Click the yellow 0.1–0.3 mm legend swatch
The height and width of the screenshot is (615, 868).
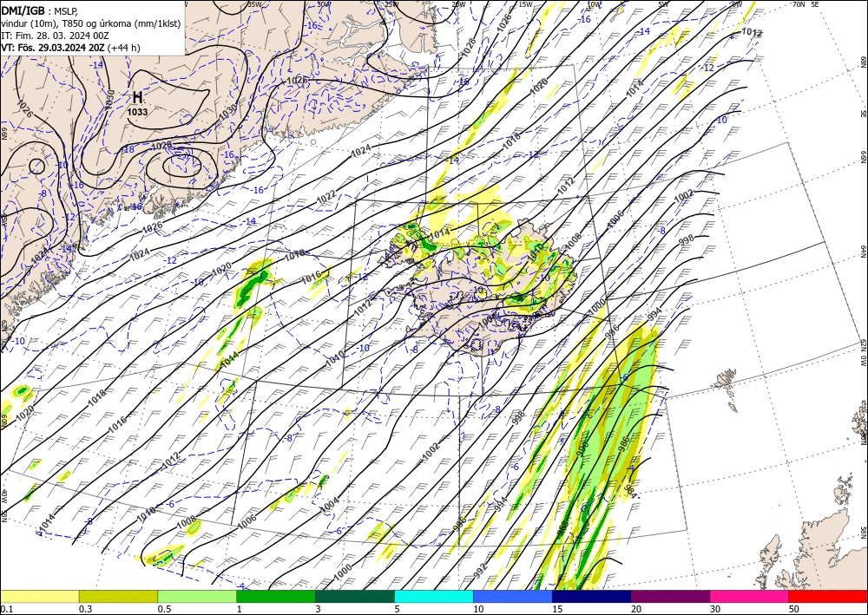coord(39,596)
